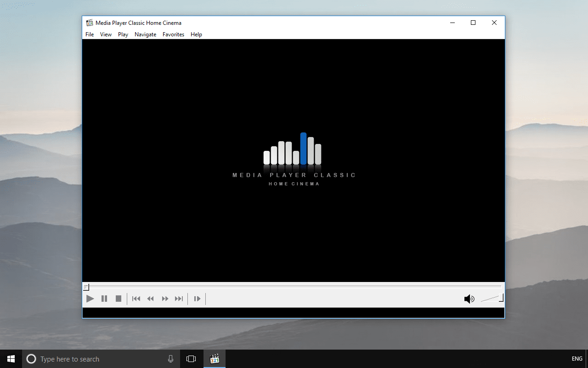Skip to next track icon
588x368 pixels.
[179, 299]
